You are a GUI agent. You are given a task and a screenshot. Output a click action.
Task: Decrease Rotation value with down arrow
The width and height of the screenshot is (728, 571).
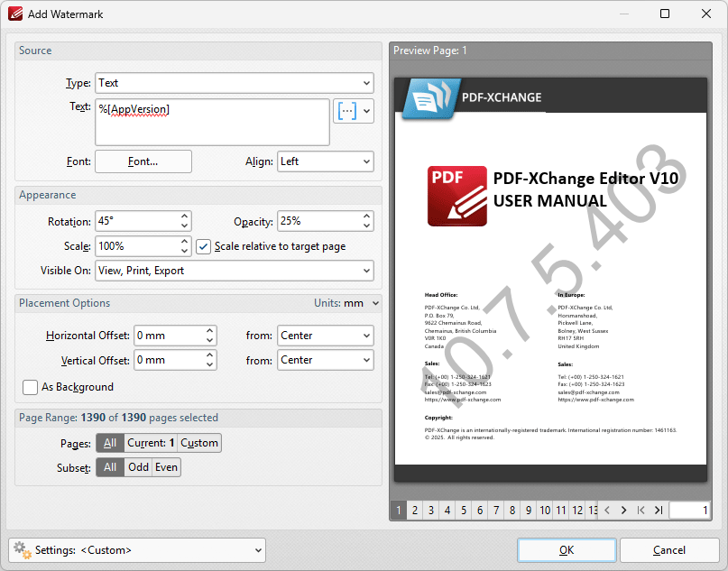point(184,226)
